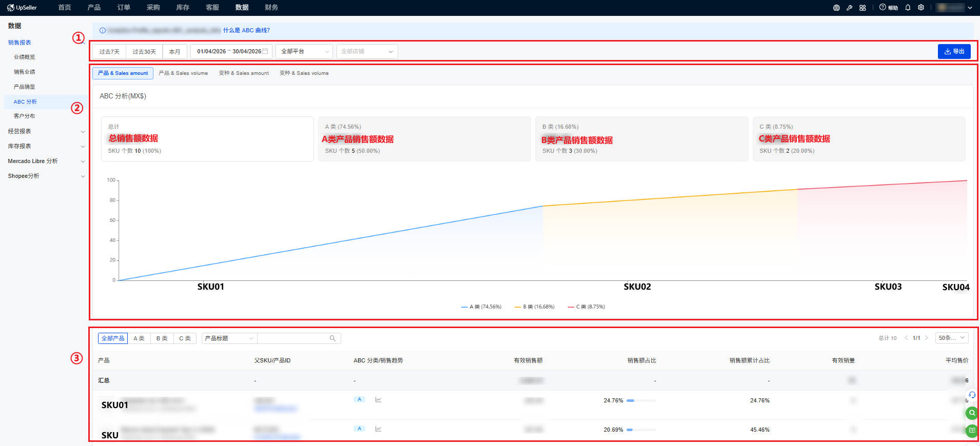Open the 全部平台 dropdown
The height and width of the screenshot is (446, 980).
(x=305, y=51)
